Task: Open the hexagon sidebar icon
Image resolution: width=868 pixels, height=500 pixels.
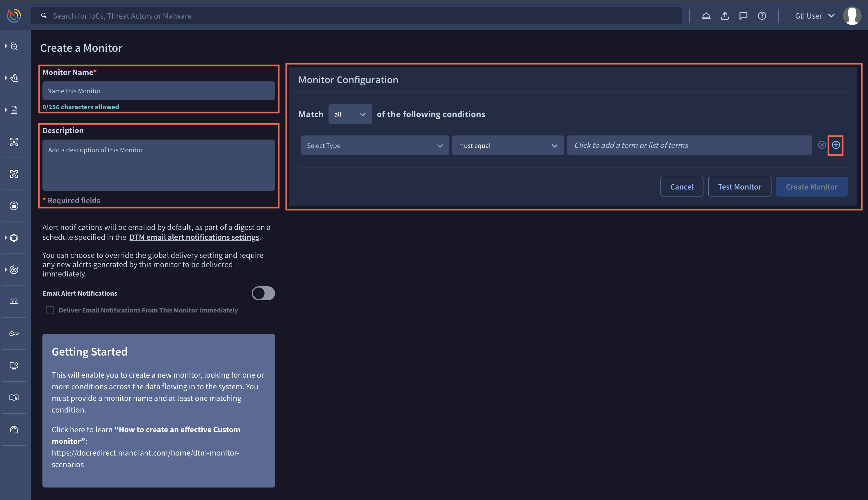Action: coord(14,237)
